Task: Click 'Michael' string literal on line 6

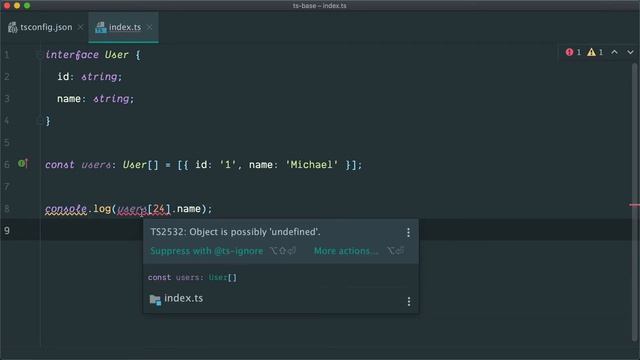Action: [312, 165]
